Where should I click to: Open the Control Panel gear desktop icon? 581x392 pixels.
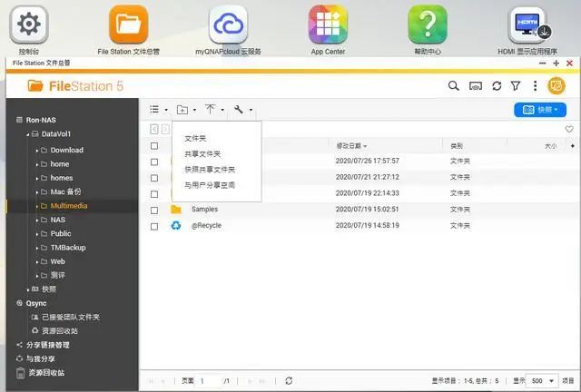pyautogui.click(x=29, y=24)
